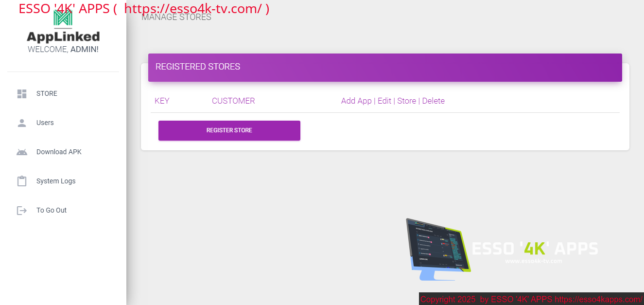Click the REGISTER STORE button
The image size is (644, 305).
[x=229, y=130]
